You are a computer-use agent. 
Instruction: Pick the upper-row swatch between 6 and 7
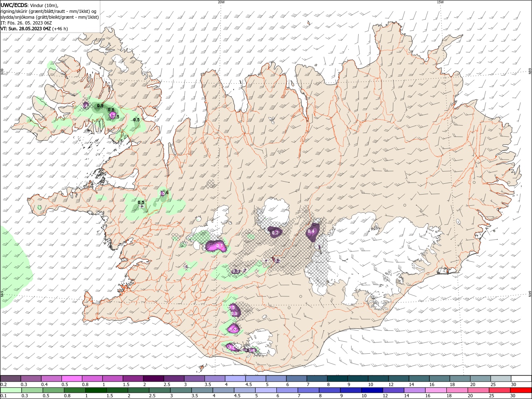(296, 379)
